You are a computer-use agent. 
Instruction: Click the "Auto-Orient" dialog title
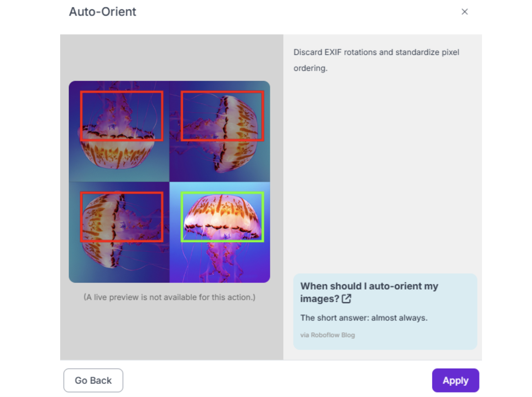click(x=102, y=12)
